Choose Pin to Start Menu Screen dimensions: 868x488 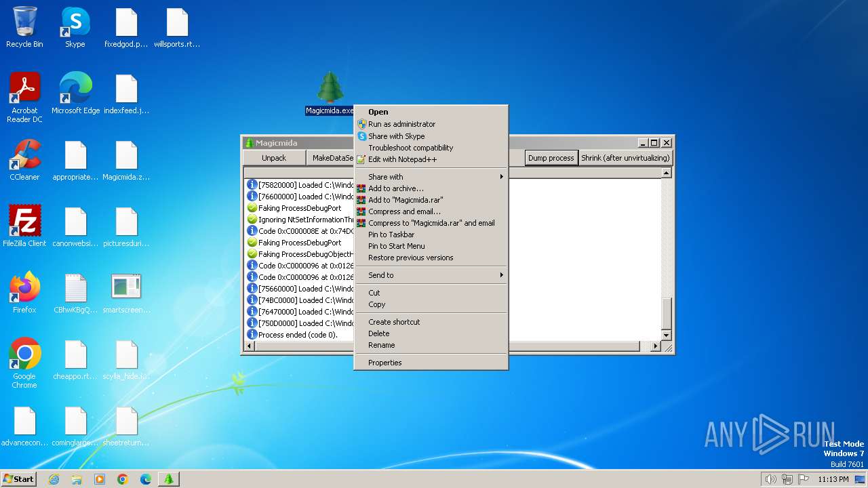coord(431,246)
